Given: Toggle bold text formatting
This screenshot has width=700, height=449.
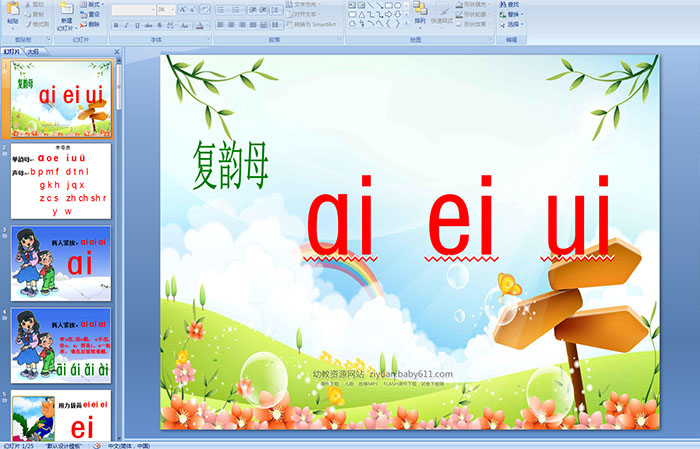Looking at the screenshot, I should (115, 24).
